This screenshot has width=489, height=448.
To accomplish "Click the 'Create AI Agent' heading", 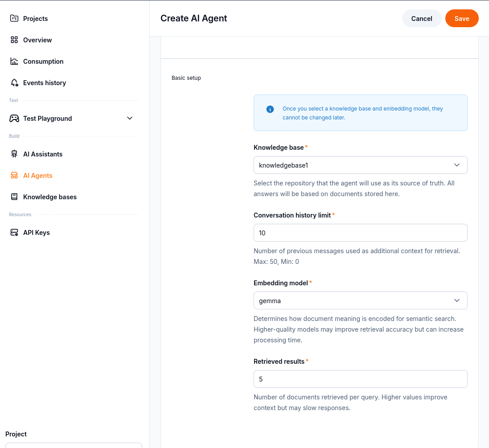I will point(193,18).
